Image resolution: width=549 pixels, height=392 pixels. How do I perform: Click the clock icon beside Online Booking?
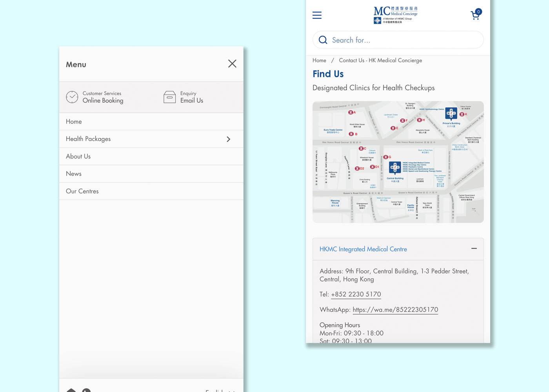point(72,97)
